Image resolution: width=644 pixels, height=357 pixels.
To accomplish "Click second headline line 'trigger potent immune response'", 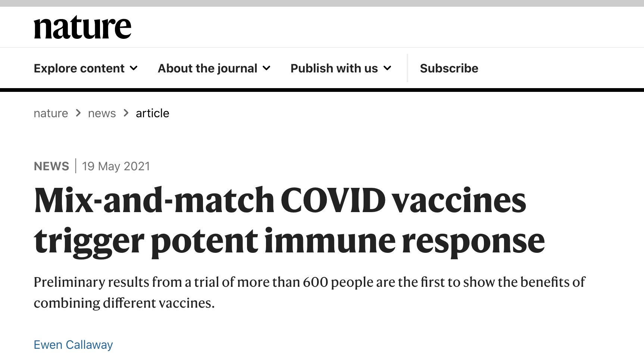I will [290, 241].
